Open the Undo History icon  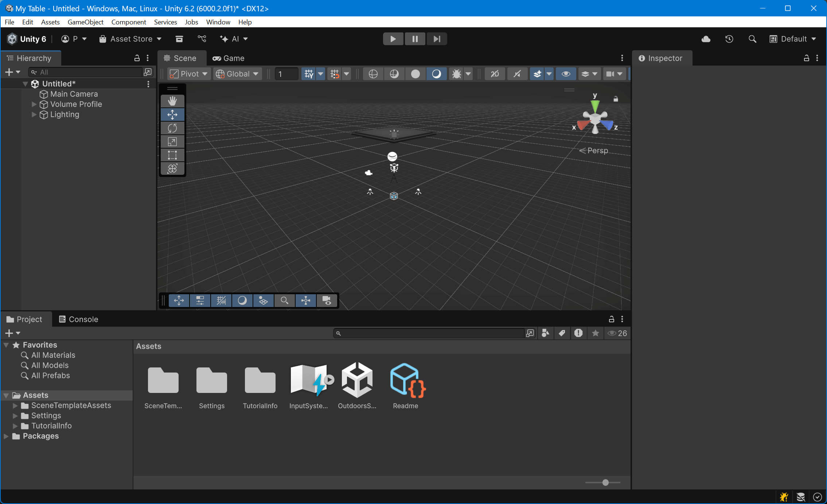tap(729, 39)
